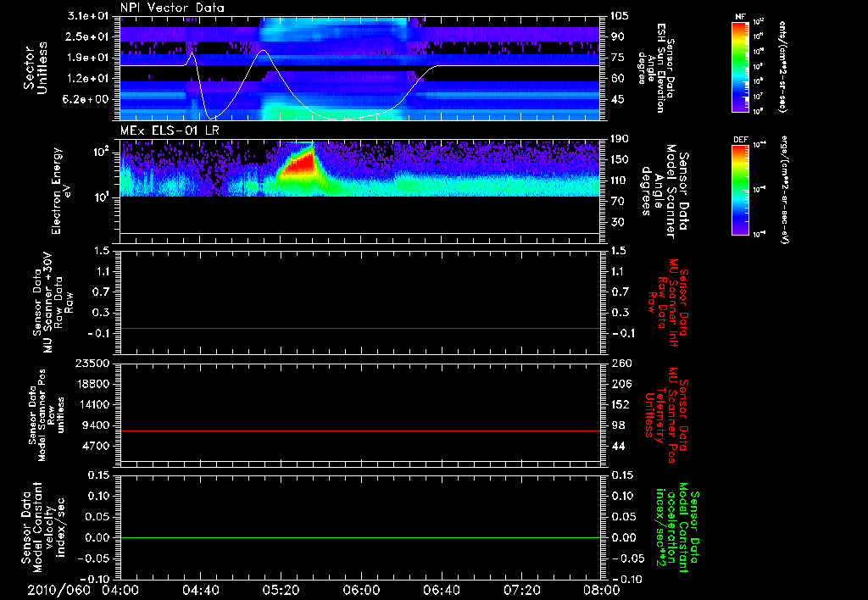Click the '06:40' time axis label
The height and width of the screenshot is (600, 868).
(x=441, y=590)
